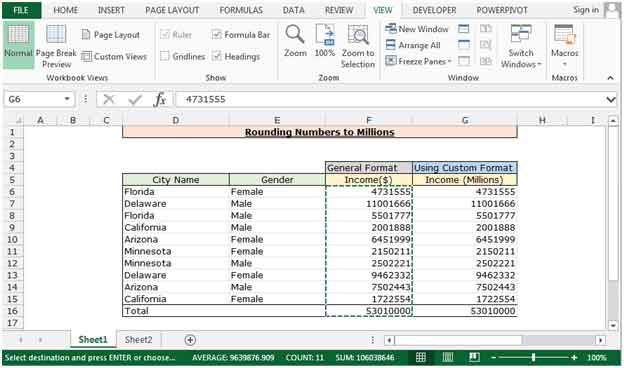Select the Sheet2 tab

click(138, 340)
